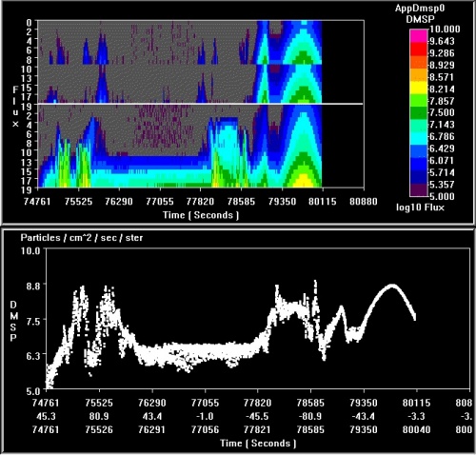Click the latitude value -45.5 label
This screenshot has height=455, width=476.
(257, 416)
